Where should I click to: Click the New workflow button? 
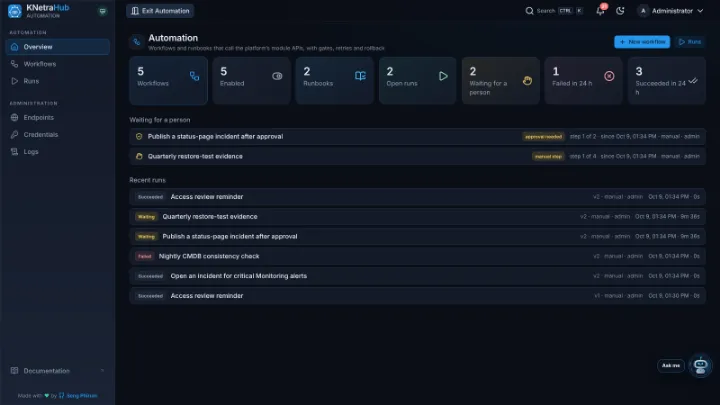coord(642,42)
